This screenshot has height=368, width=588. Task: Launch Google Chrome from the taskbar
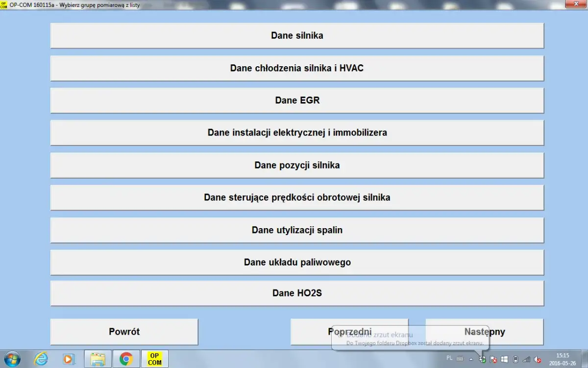(x=126, y=359)
